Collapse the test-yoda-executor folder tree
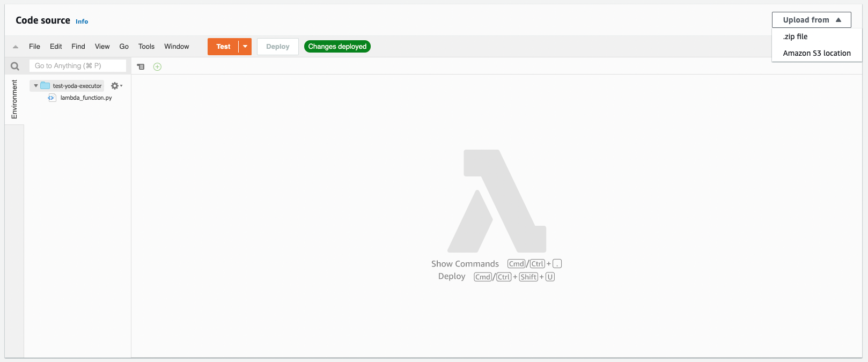The image size is (868, 362). pos(36,86)
